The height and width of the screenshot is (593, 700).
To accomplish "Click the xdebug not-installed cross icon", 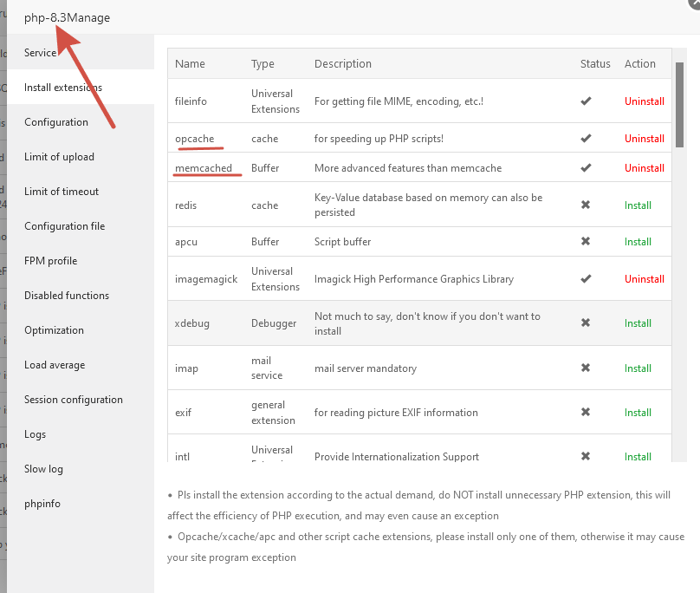I will [586, 323].
